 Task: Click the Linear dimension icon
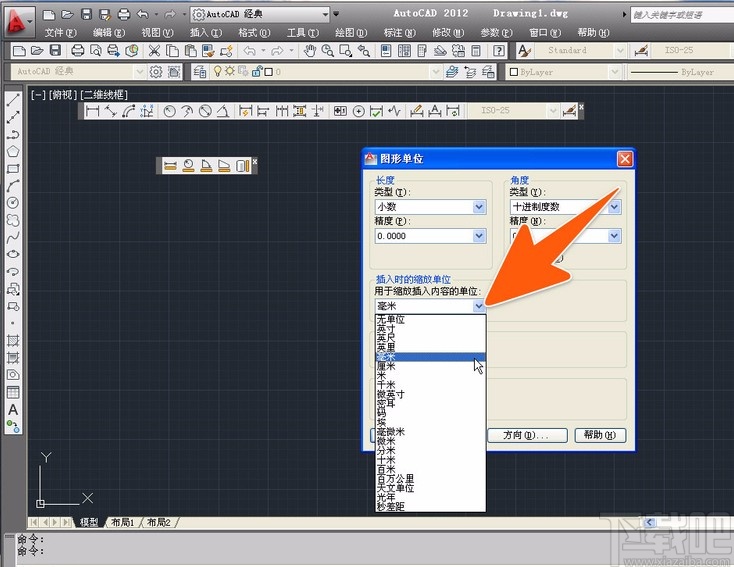click(93, 111)
